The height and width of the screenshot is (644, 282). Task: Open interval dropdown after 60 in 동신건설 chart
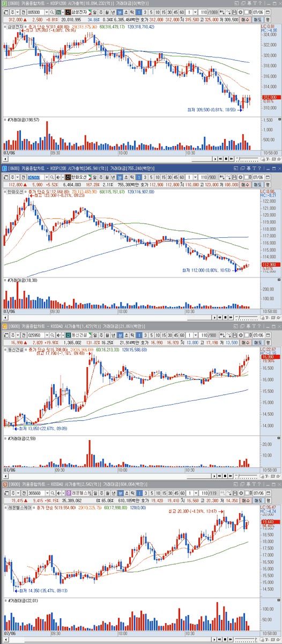(196, 334)
